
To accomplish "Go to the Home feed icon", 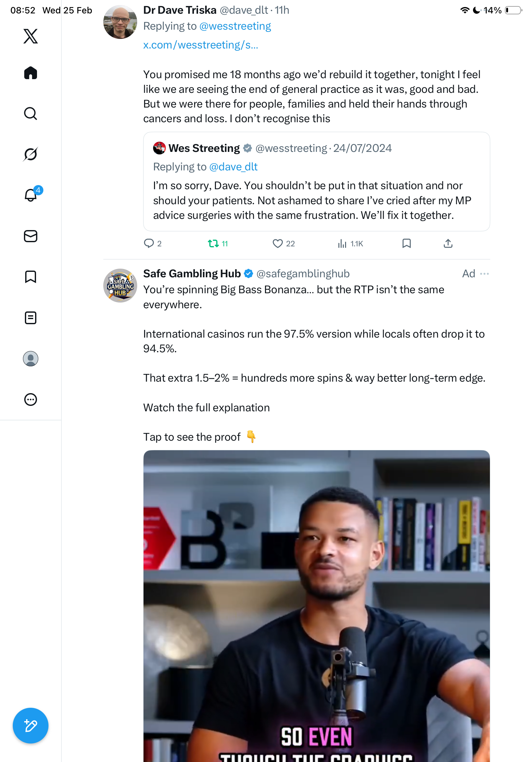I will pos(31,73).
